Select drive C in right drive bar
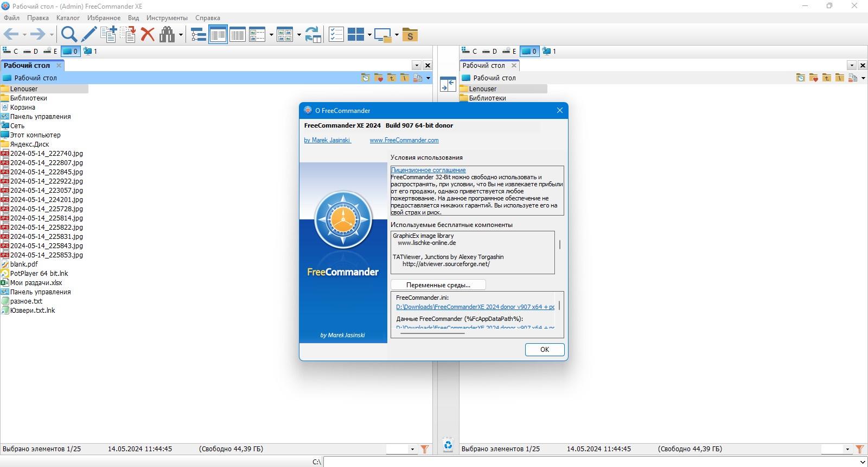This screenshot has width=868, height=467. click(469, 51)
